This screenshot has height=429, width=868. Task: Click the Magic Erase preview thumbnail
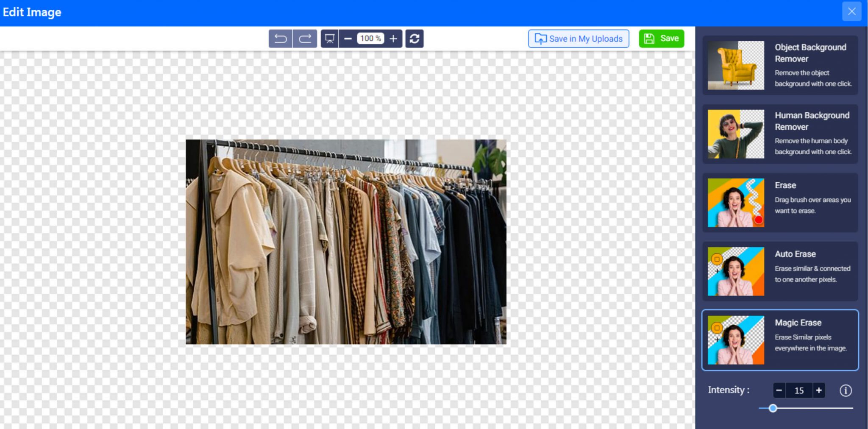735,340
